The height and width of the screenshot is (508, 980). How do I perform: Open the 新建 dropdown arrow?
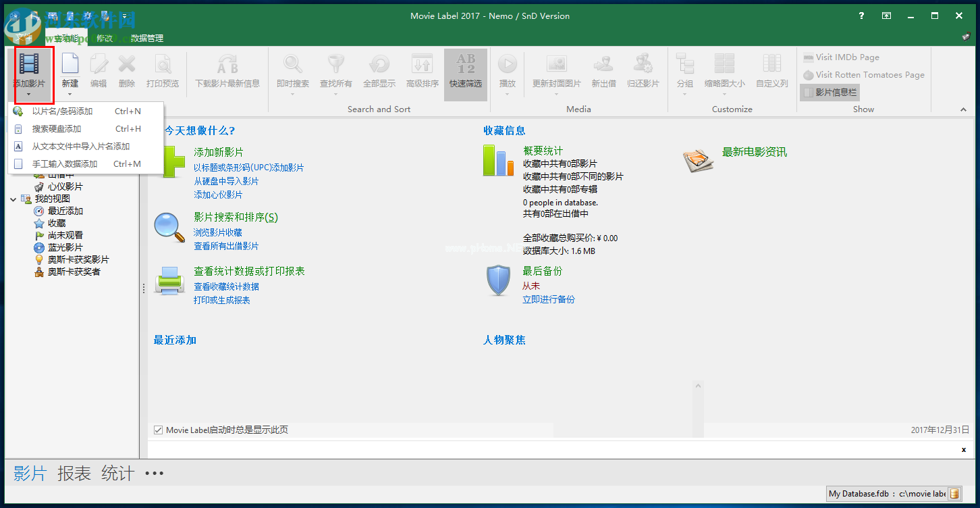click(x=70, y=94)
